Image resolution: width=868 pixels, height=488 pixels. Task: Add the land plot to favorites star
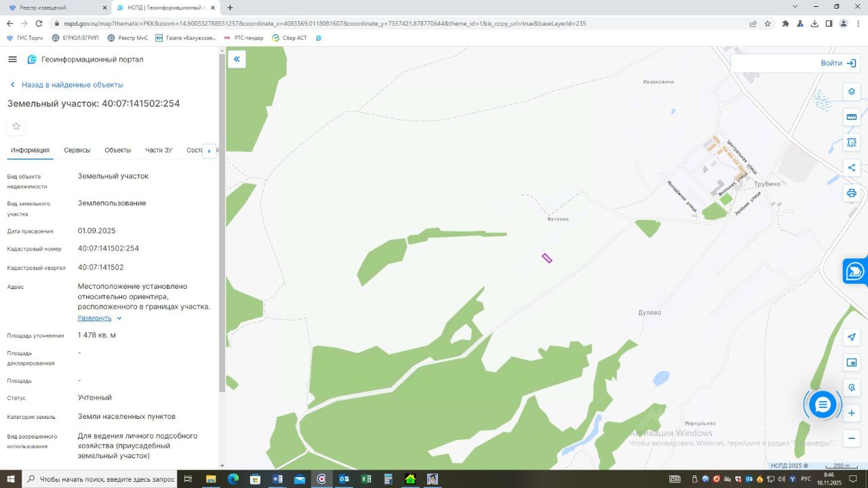coord(16,126)
